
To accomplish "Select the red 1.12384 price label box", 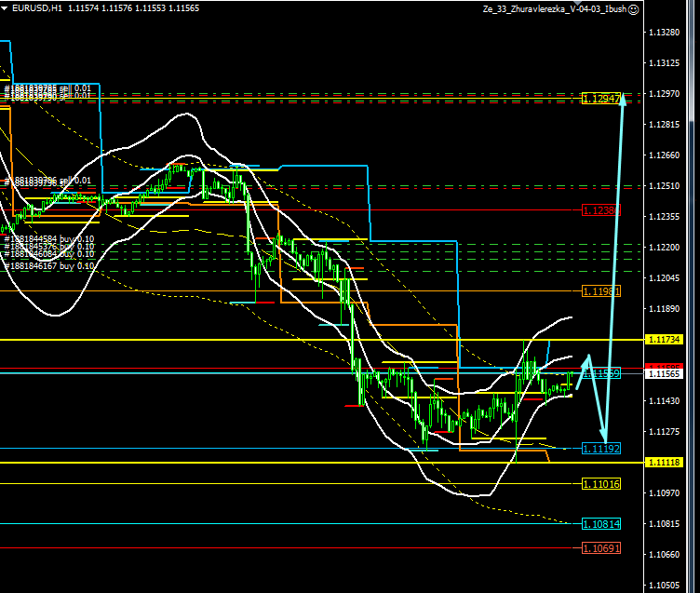I will point(600,211).
